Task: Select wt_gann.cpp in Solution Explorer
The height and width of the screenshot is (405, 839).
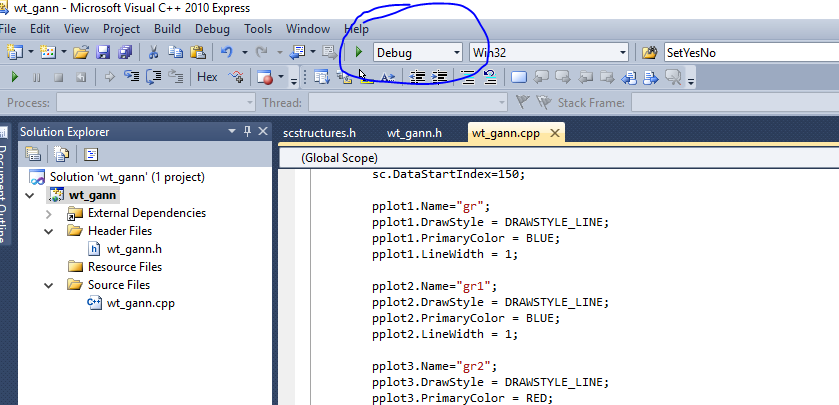Action: 140,303
